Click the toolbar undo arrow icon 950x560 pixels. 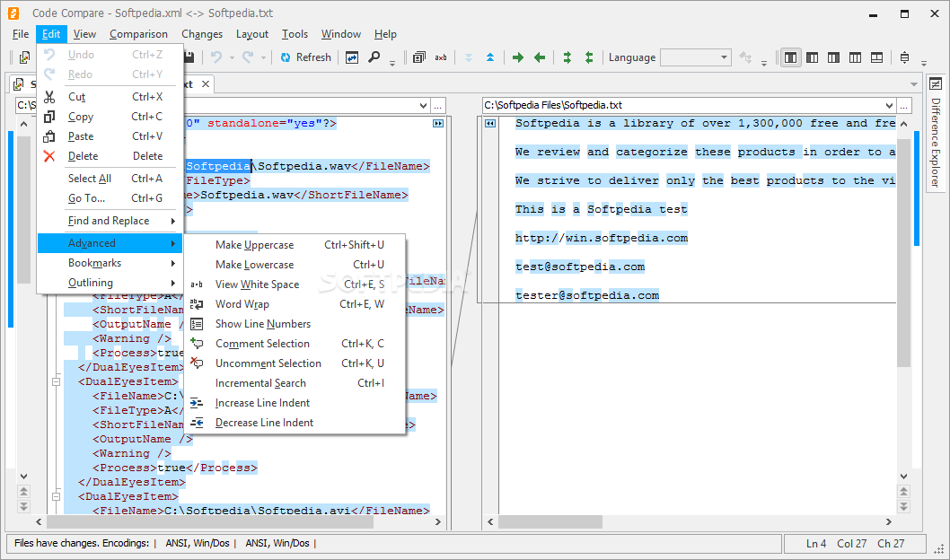pos(216,57)
